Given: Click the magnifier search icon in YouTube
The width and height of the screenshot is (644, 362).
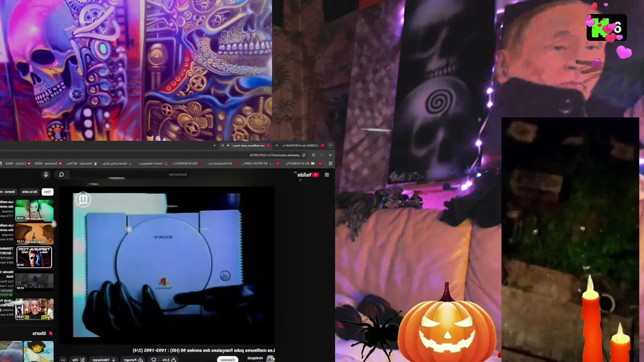Looking at the screenshot, I should [x=61, y=175].
